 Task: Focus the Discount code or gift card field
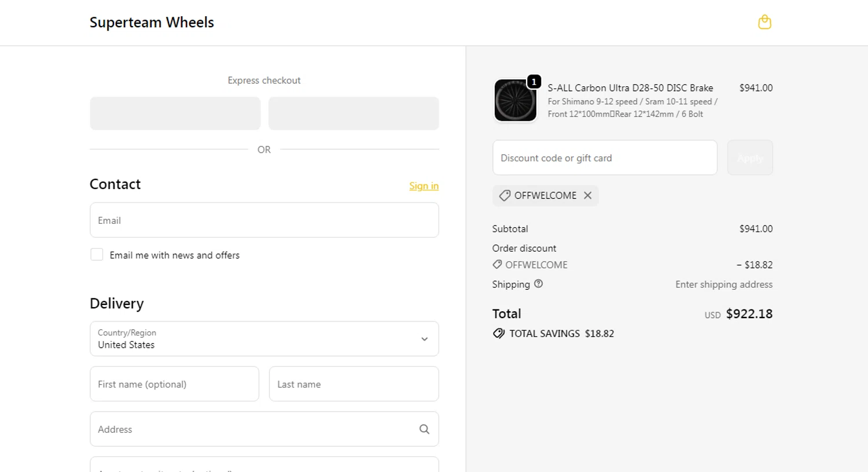tap(605, 157)
